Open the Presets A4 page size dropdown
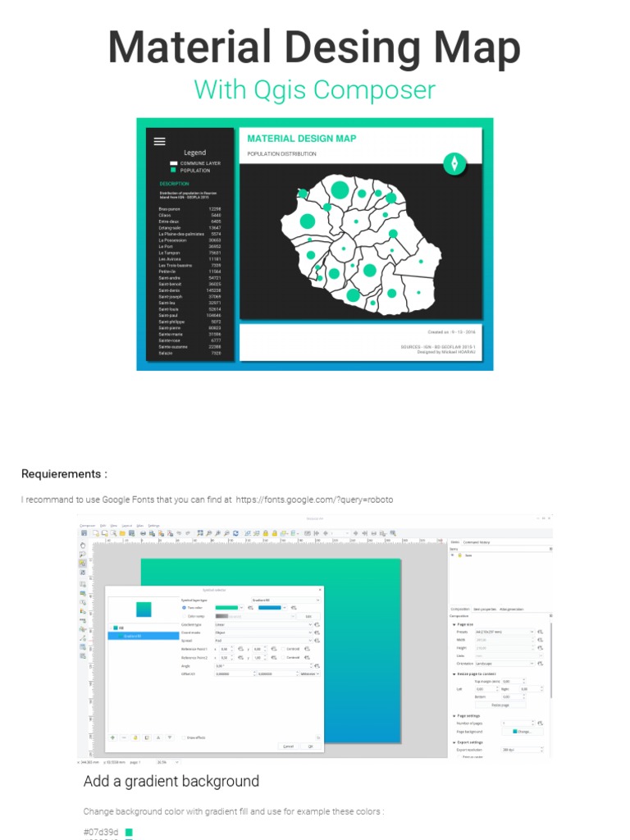Image resolution: width=630 pixels, height=840 pixels. (504, 632)
